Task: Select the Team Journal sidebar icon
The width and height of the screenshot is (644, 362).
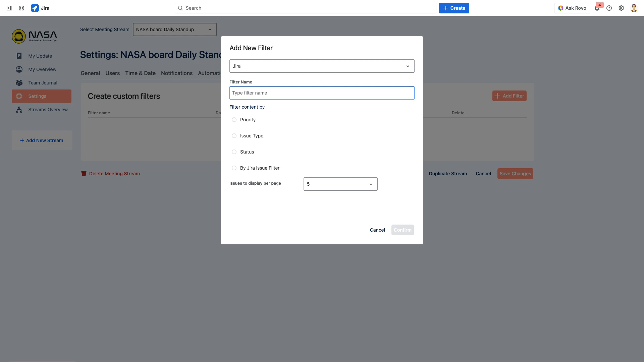Action: coord(19,83)
